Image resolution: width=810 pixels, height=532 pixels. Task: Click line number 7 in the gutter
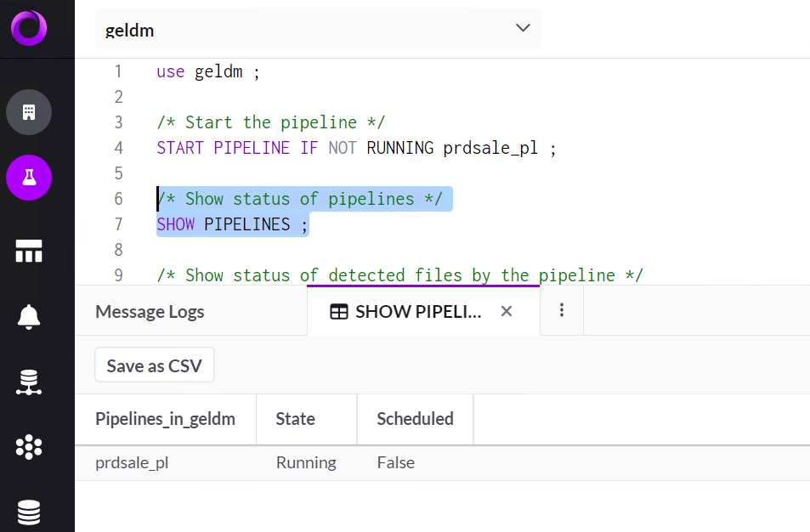coord(118,224)
